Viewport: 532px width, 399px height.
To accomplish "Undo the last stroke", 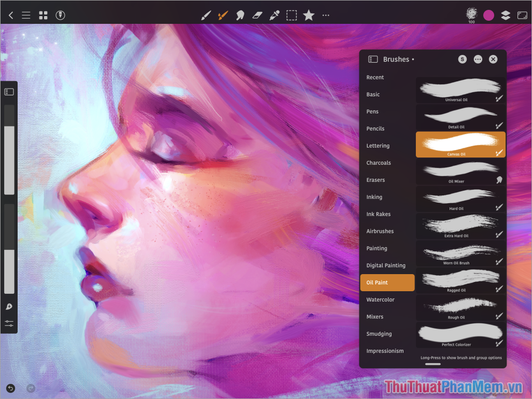I will [10, 388].
